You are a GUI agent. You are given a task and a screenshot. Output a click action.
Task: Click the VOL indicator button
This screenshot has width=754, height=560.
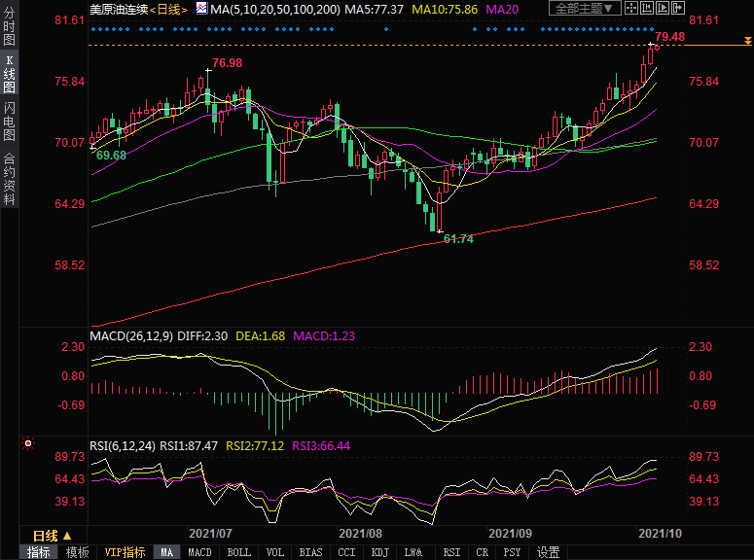click(x=275, y=552)
